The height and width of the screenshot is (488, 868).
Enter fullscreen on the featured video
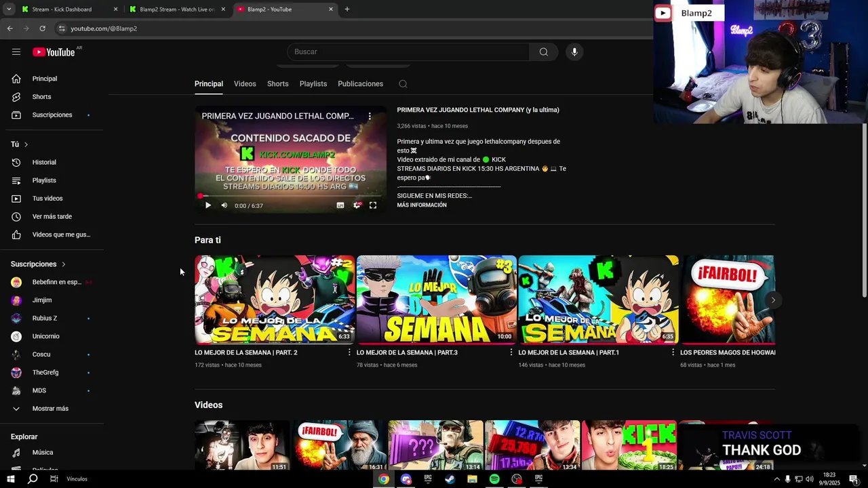click(x=373, y=205)
